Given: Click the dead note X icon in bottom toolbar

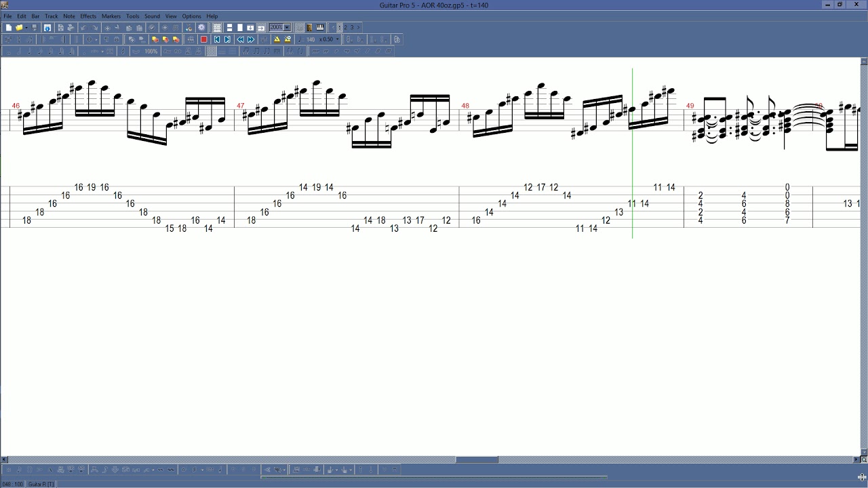Looking at the screenshot, I should (x=9, y=469).
